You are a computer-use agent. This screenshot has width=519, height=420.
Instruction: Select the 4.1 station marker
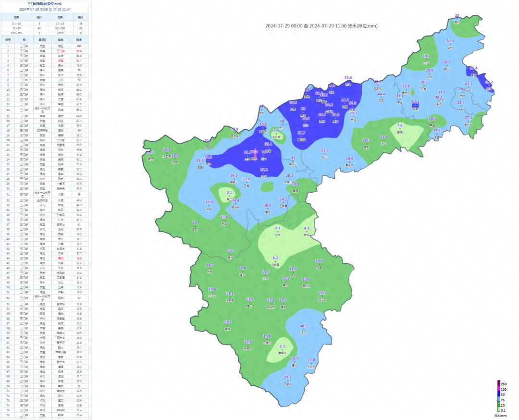pyautogui.click(x=306, y=232)
